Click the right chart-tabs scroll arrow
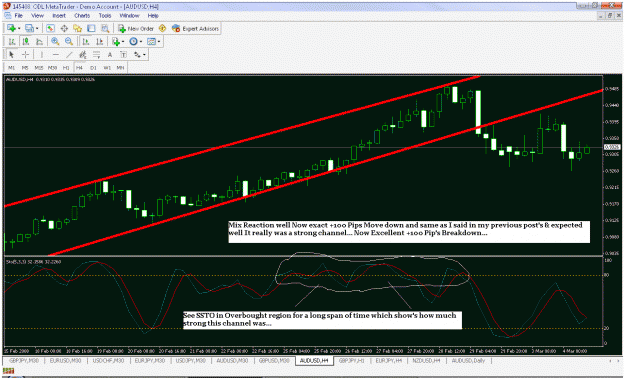Viewport: 625px width, 378px height. click(619, 360)
